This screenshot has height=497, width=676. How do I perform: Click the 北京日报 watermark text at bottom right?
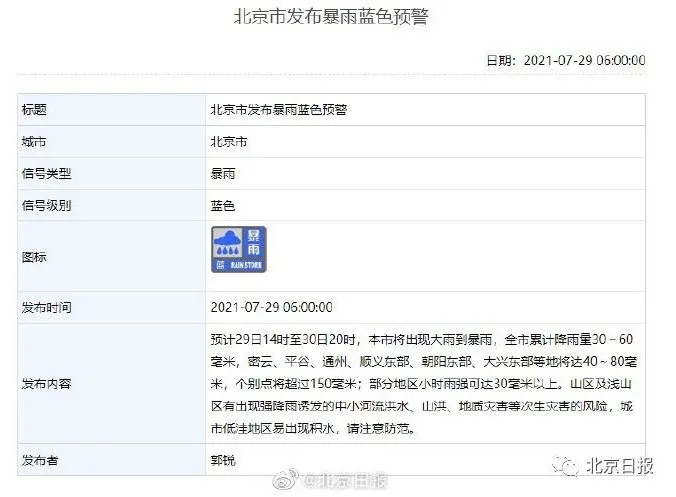(x=620, y=466)
